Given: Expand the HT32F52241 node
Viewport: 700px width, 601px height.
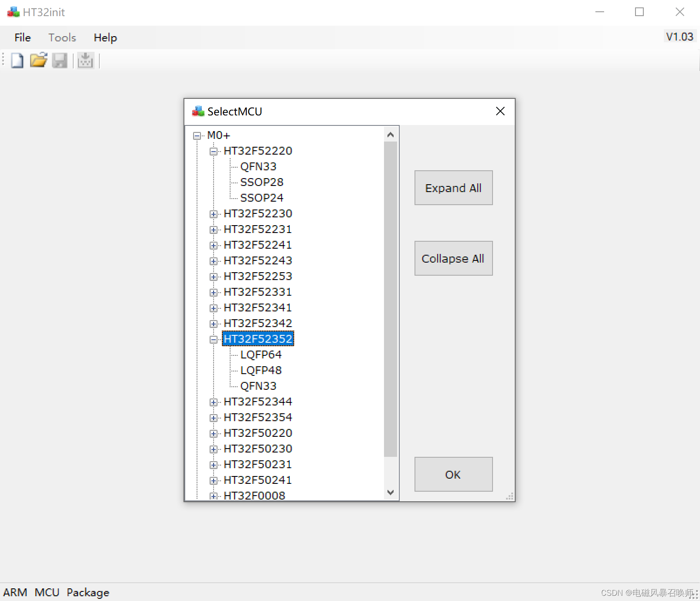Looking at the screenshot, I should [214, 246].
